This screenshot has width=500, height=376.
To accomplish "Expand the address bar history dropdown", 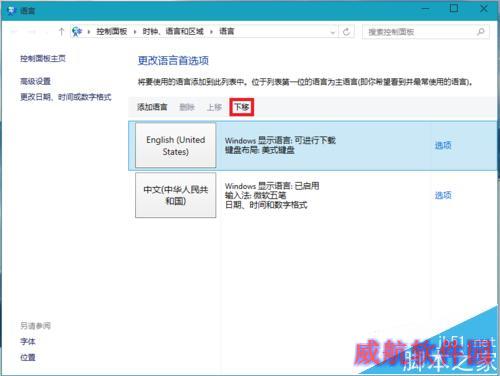I will click(332, 32).
